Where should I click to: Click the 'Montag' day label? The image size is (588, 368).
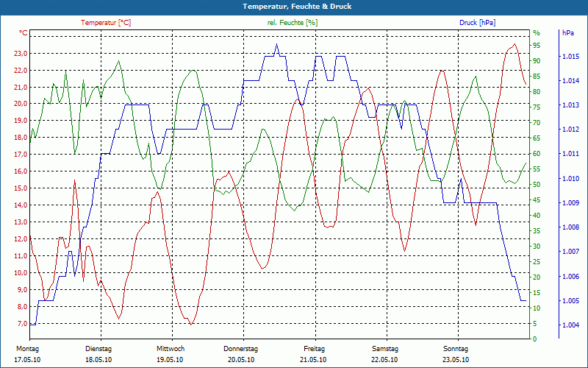27,349
